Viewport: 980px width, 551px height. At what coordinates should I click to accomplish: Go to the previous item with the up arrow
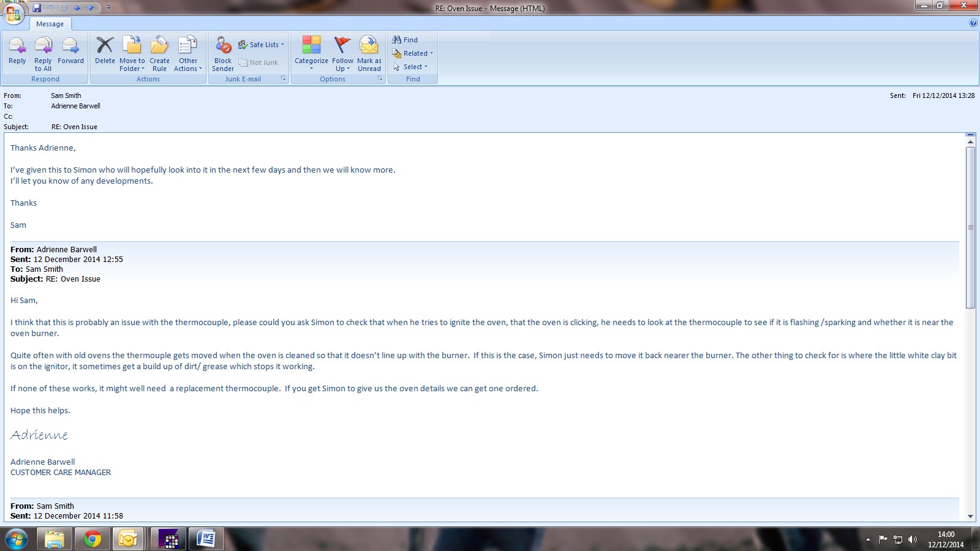[78, 8]
